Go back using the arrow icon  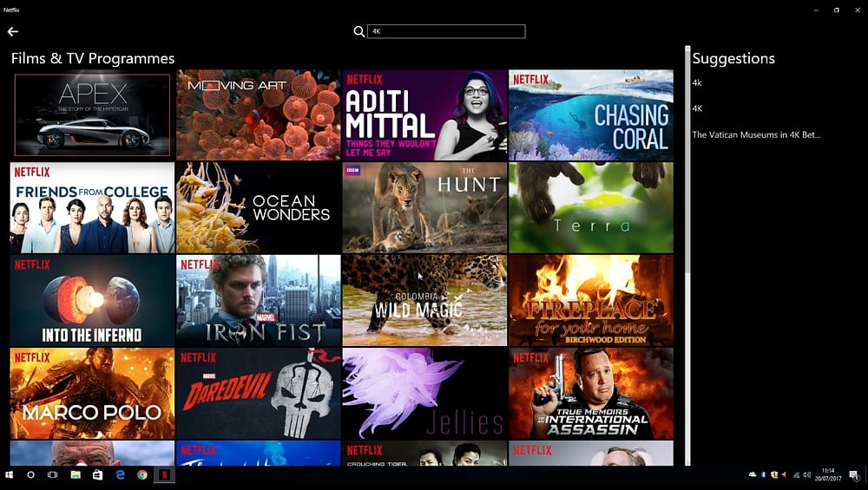[x=13, y=31]
